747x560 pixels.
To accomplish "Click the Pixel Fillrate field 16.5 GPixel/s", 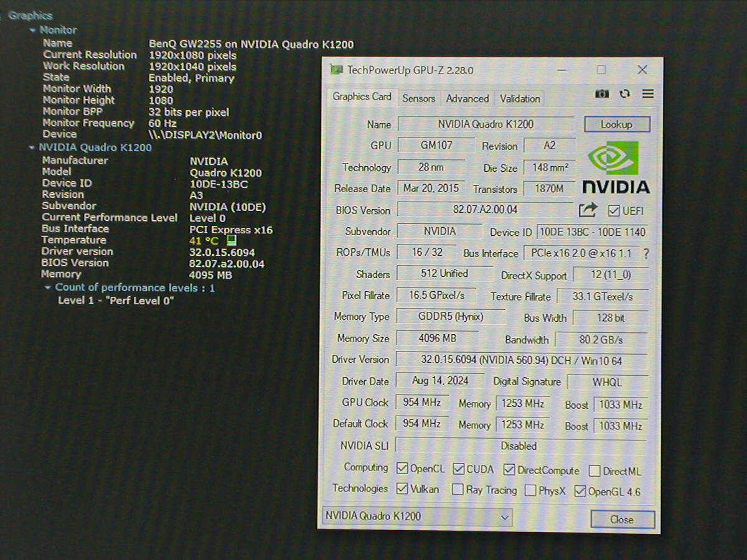I will (436, 295).
